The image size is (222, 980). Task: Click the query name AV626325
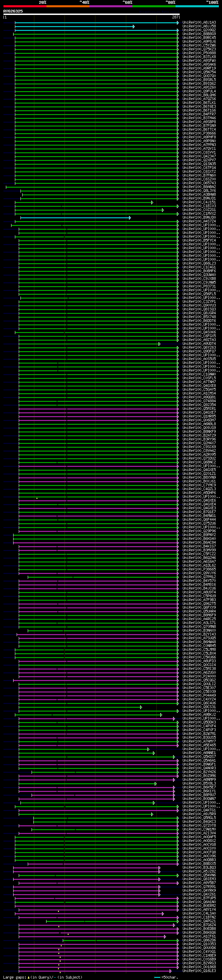[x=13, y=11]
